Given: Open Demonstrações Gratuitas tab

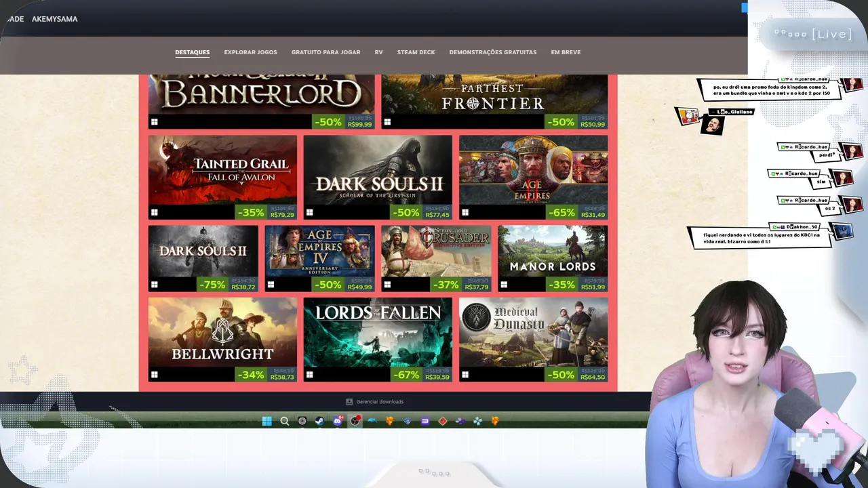Looking at the screenshot, I should (x=493, y=52).
